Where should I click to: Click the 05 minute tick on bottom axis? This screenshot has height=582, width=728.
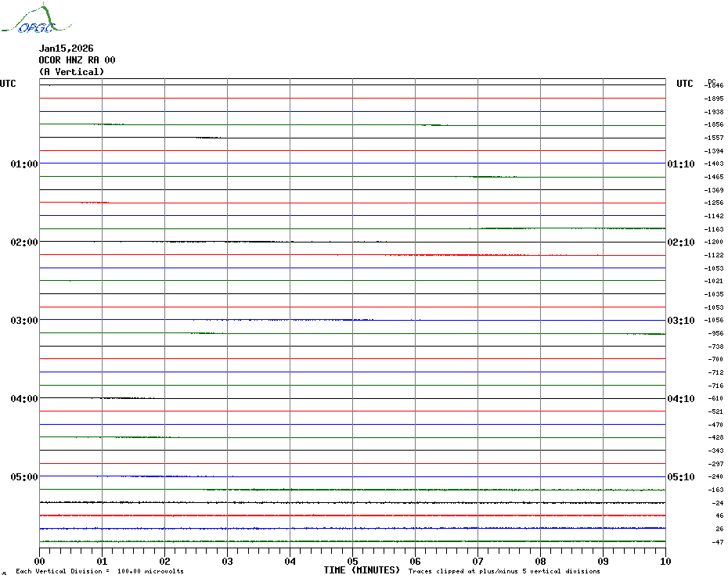pyautogui.click(x=352, y=561)
